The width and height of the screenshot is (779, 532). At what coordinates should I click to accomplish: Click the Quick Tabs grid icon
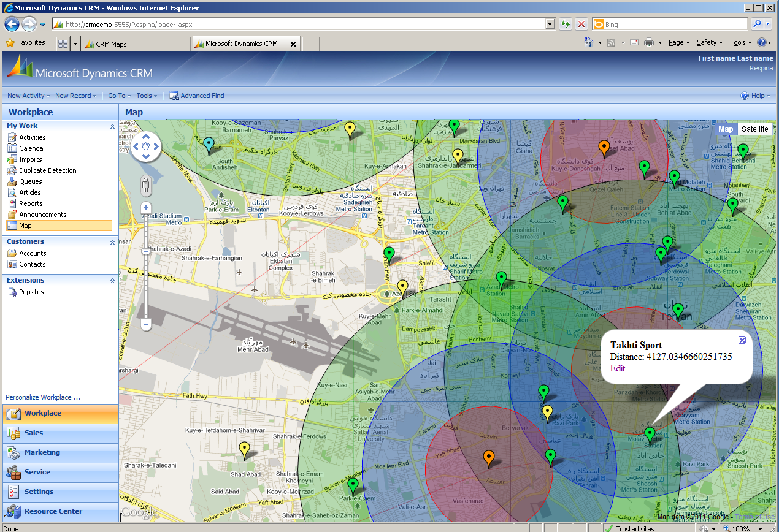point(63,44)
